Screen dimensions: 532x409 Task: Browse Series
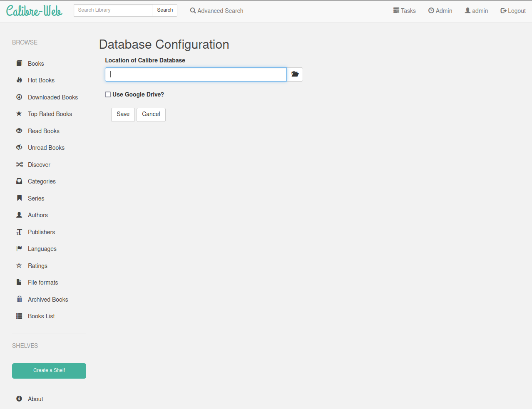pos(36,198)
